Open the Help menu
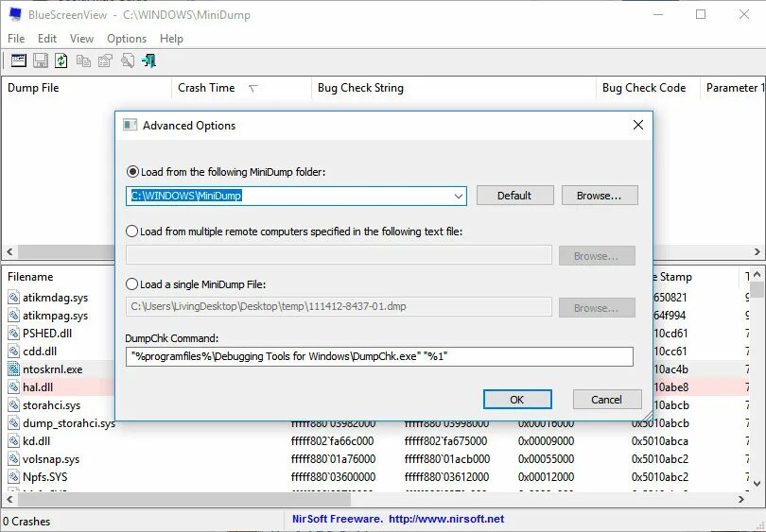 [171, 39]
